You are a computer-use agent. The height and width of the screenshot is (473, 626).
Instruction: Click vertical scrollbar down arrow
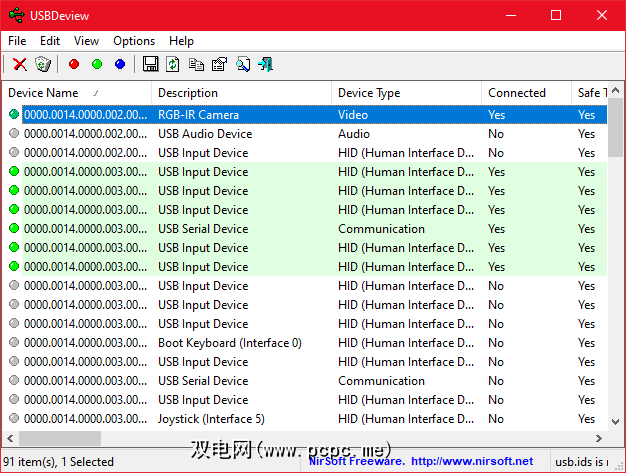click(x=615, y=422)
